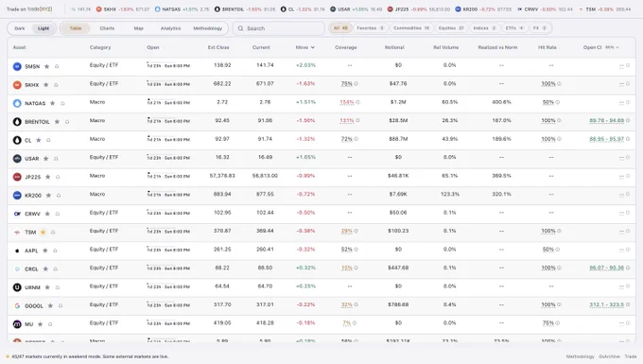Filter by Favorites
Image resolution: width=643 pixels, height=364 pixels.
[371, 28]
